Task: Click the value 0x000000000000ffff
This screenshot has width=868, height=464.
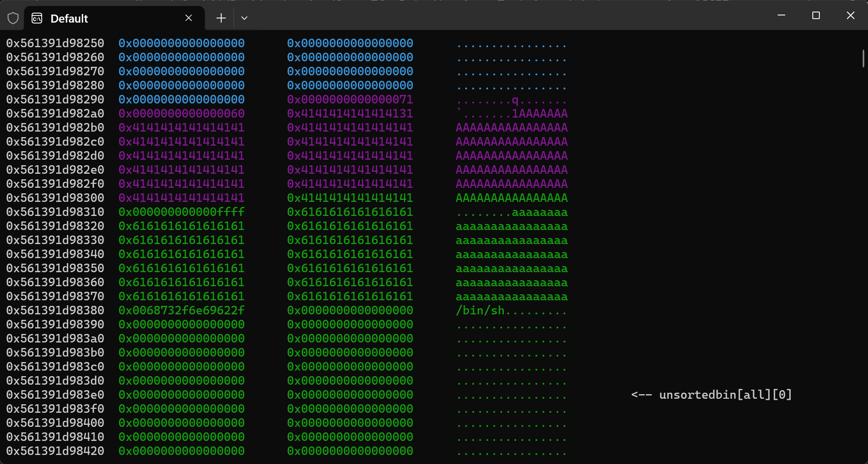Action: click(182, 212)
